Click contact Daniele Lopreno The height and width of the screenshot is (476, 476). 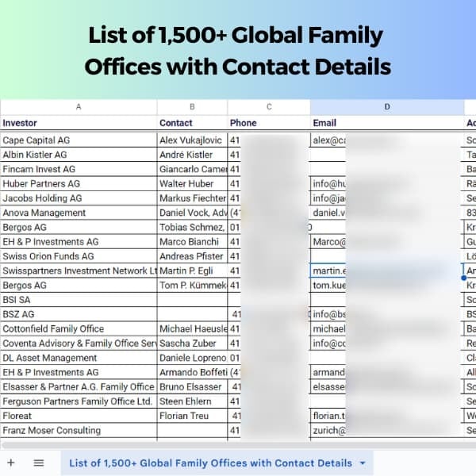tap(192, 358)
